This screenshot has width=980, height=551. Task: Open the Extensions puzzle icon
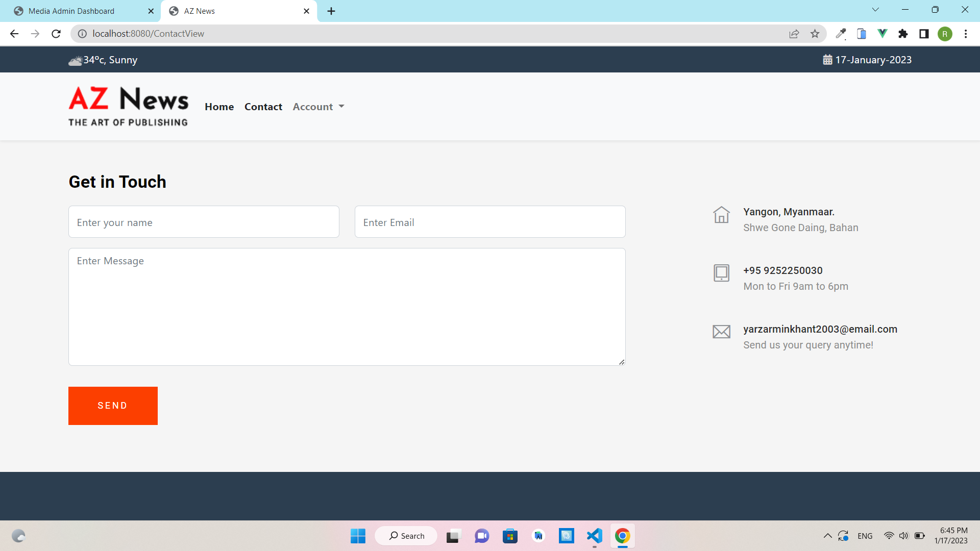click(903, 34)
